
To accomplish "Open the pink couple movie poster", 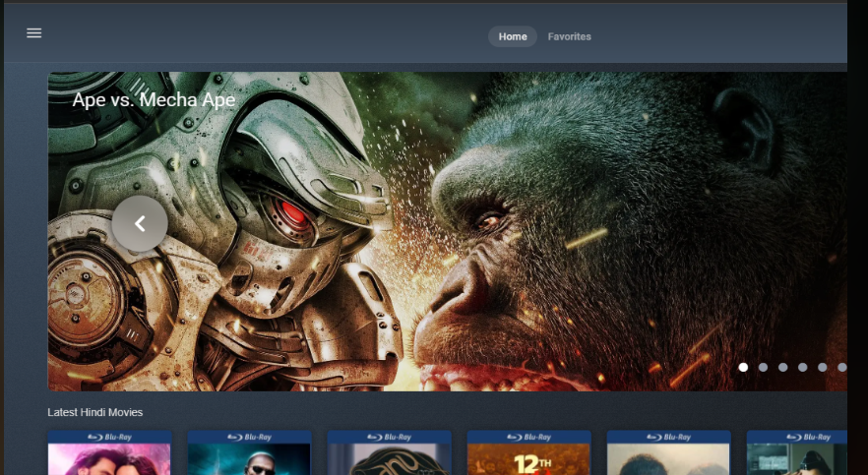I will pyautogui.click(x=109, y=453).
